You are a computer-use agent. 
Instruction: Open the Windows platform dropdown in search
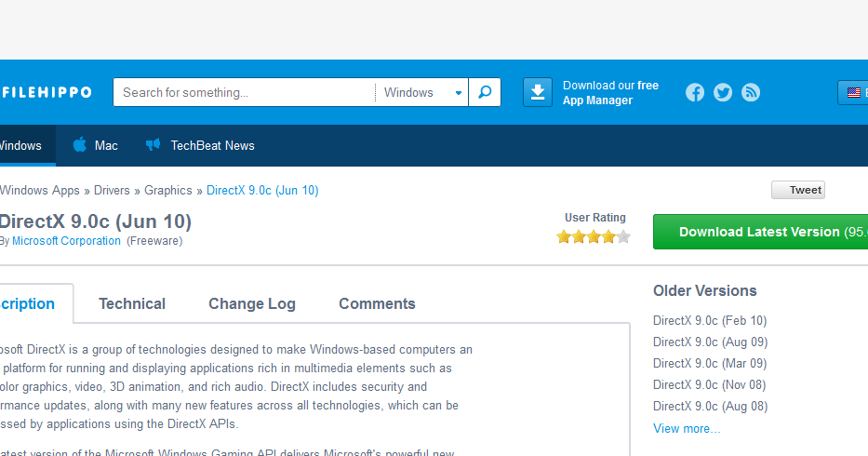point(422,92)
